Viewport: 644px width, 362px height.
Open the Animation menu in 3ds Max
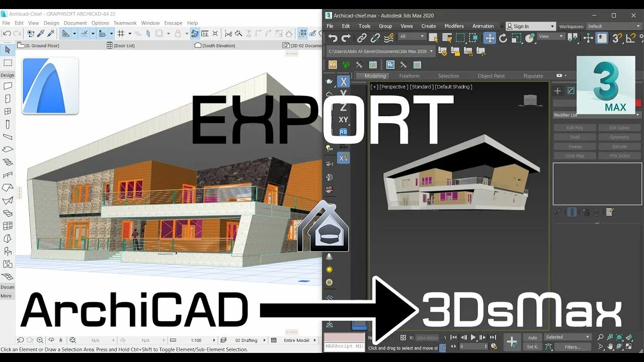pos(483,26)
